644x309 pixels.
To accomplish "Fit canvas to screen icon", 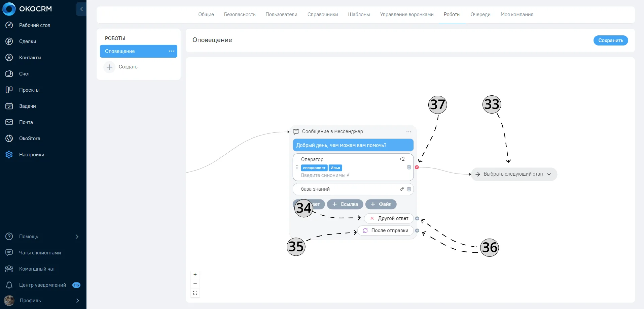I will [x=195, y=293].
